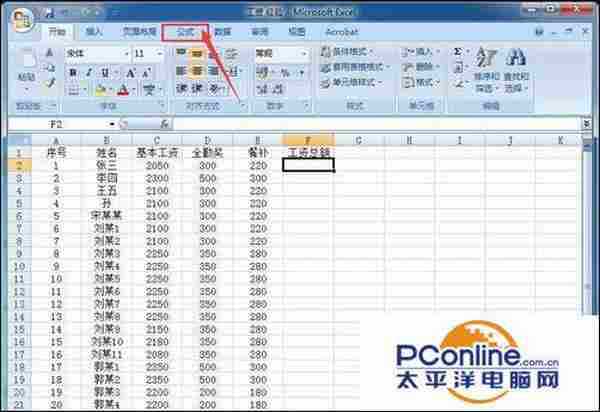The height and width of the screenshot is (412, 600).
Task: Click the Name Box showing F2
Action: pos(60,124)
